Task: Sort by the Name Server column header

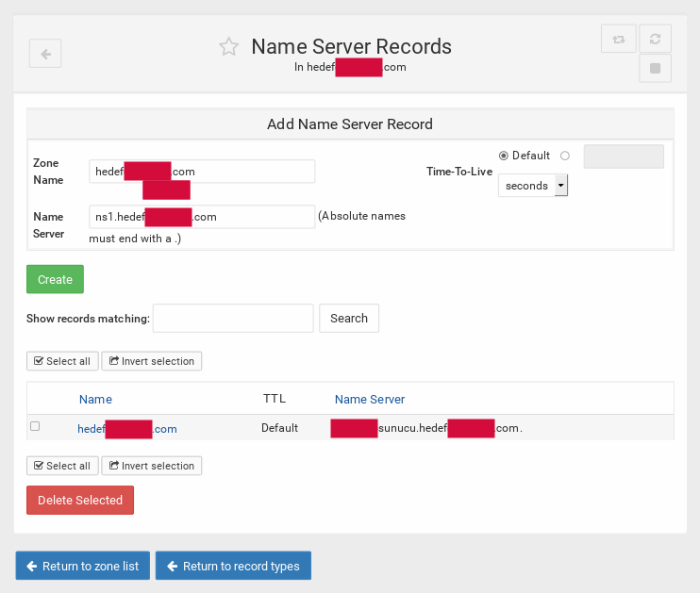Action: (370, 400)
